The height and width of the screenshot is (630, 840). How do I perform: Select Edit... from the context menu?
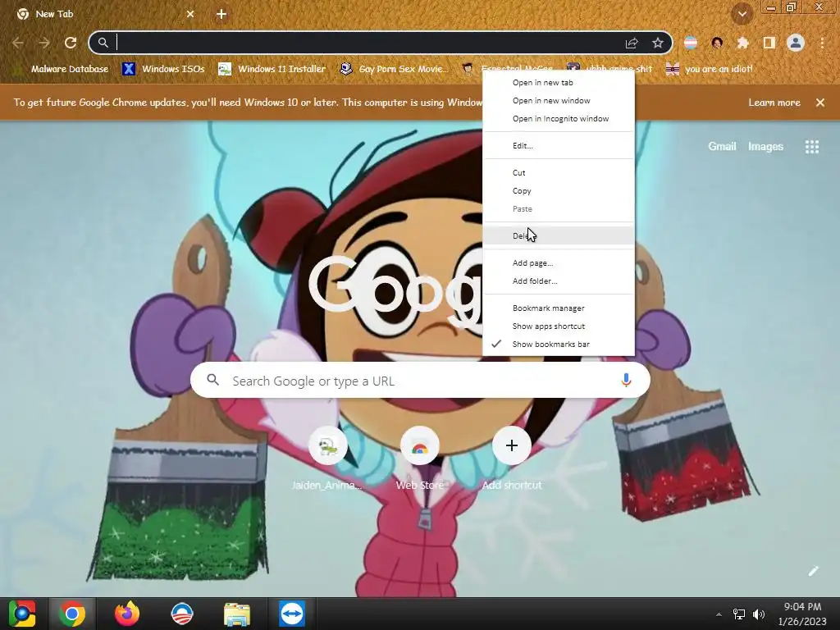pos(559,146)
